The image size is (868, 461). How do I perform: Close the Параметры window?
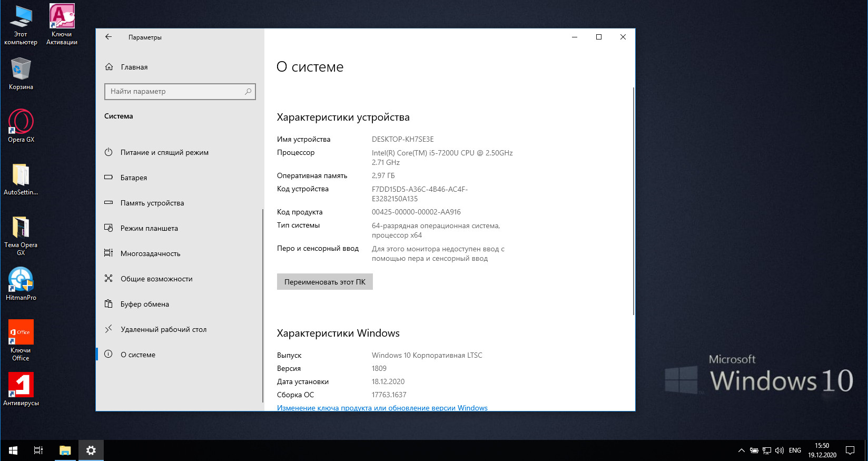(623, 37)
